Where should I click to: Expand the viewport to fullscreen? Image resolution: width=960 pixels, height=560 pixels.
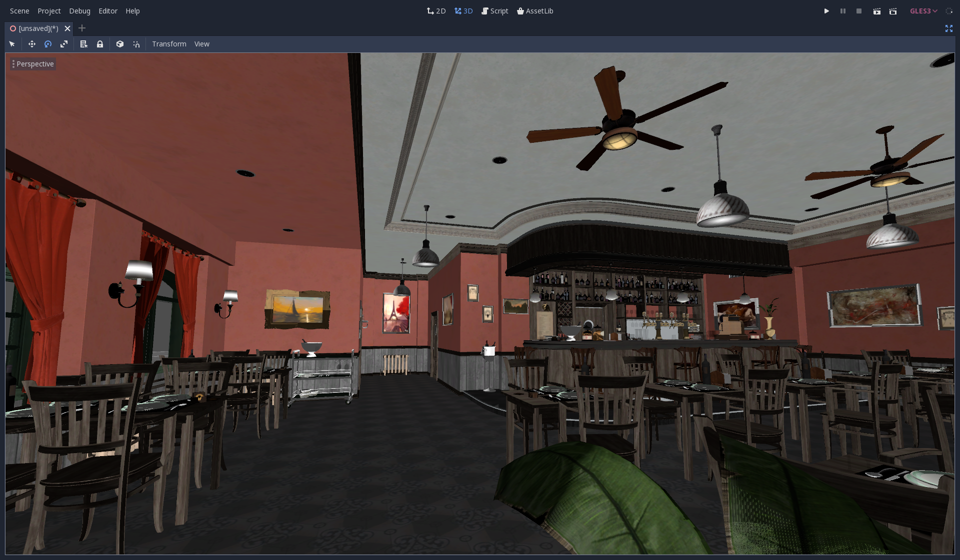coord(949,28)
